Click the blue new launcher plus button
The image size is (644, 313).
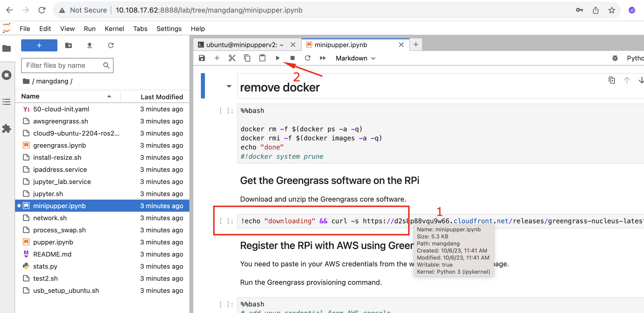point(39,45)
